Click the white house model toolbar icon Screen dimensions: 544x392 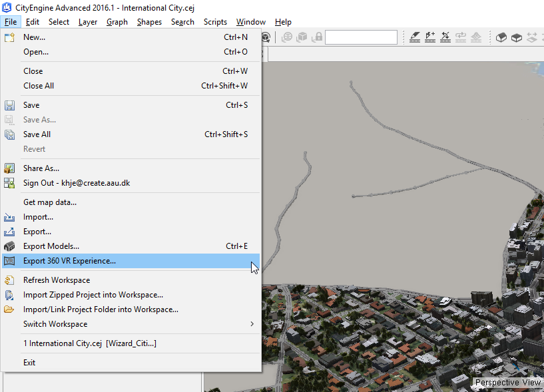(x=501, y=37)
